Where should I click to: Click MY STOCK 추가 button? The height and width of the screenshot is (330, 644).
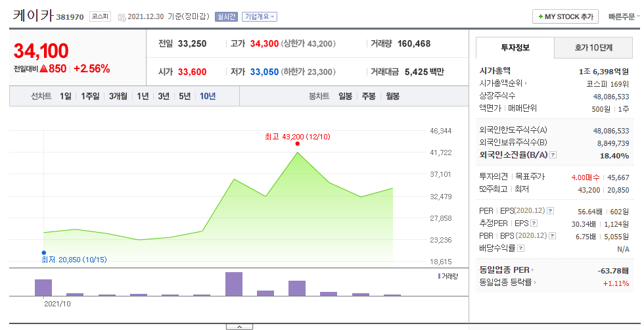[x=565, y=17]
